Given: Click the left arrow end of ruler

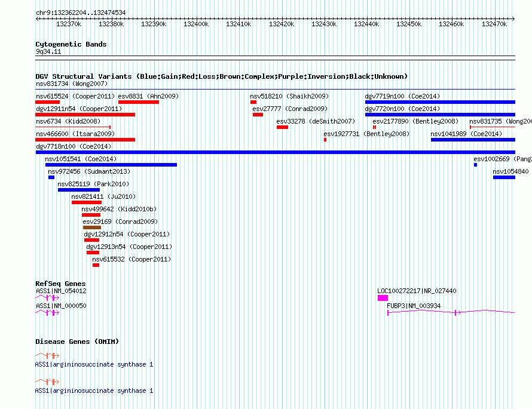Looking at the screenshot, I should [x=37, y=19].
